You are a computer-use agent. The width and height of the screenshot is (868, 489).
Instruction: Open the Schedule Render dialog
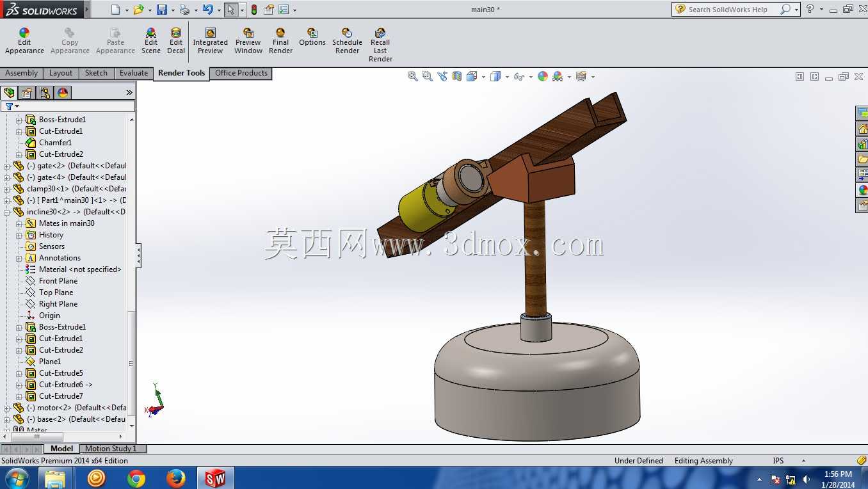(x=347, y=41)
